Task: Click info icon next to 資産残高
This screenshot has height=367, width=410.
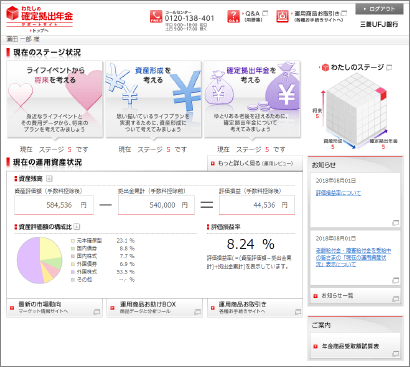Action: 49,179
